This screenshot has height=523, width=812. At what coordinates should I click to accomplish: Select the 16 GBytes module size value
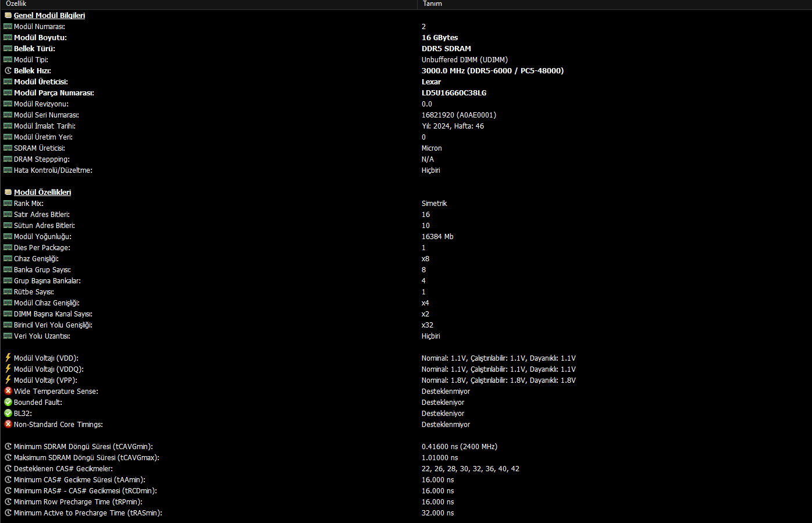(440, 38)
